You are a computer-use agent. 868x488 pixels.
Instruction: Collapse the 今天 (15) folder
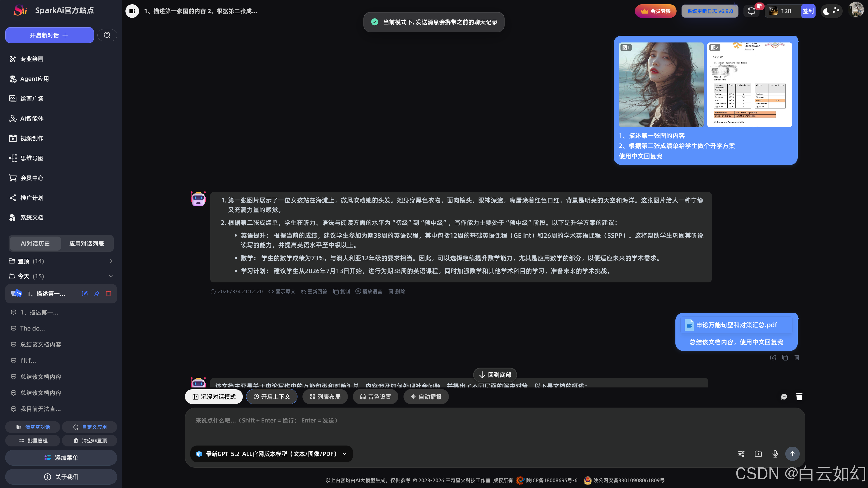(x=61, y=276)
